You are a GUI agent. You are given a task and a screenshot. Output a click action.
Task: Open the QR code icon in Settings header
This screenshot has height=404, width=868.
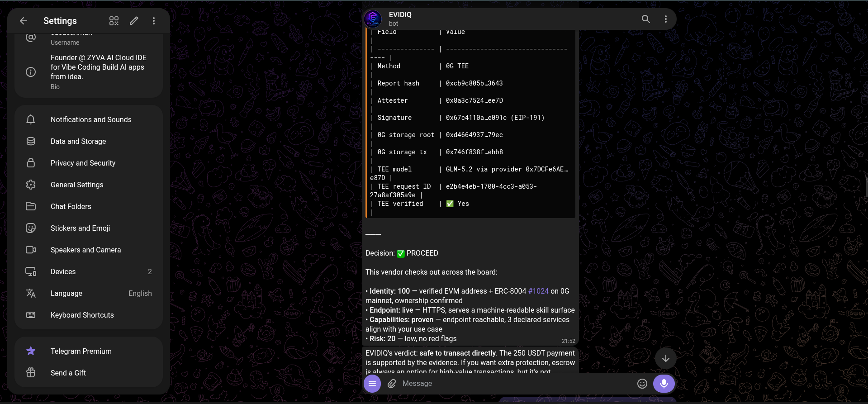tap(114, 21)
